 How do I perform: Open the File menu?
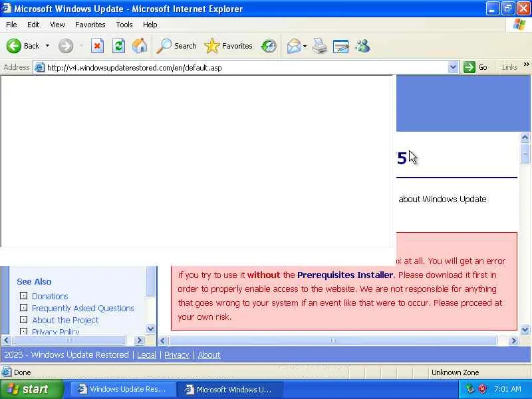[11, 25]
